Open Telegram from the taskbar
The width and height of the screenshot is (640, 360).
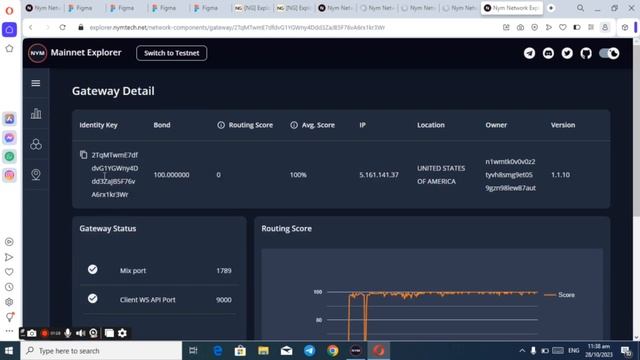[x=309, y=351]
